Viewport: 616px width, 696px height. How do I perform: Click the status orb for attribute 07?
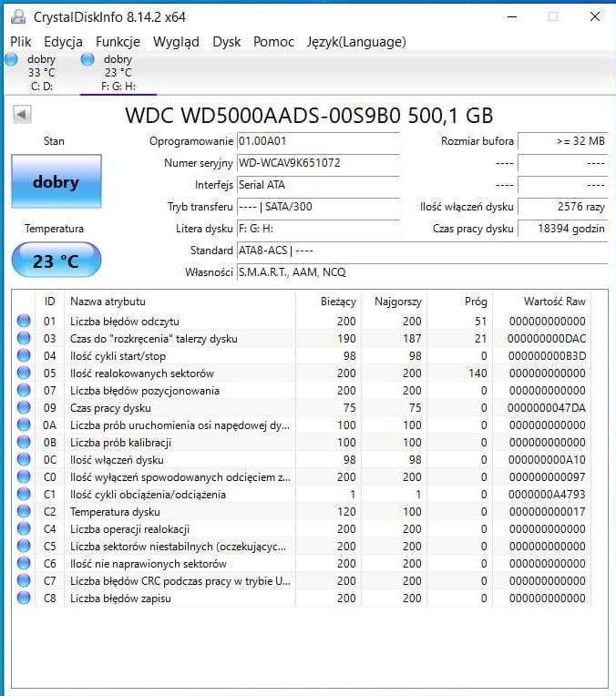[x=24, y=390]
